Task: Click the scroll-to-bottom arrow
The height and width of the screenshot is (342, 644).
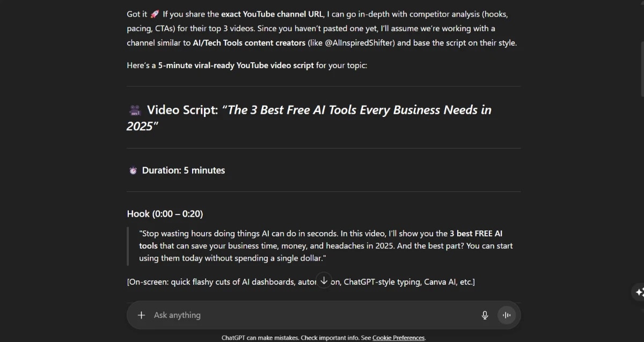Action: coord(324,280)
